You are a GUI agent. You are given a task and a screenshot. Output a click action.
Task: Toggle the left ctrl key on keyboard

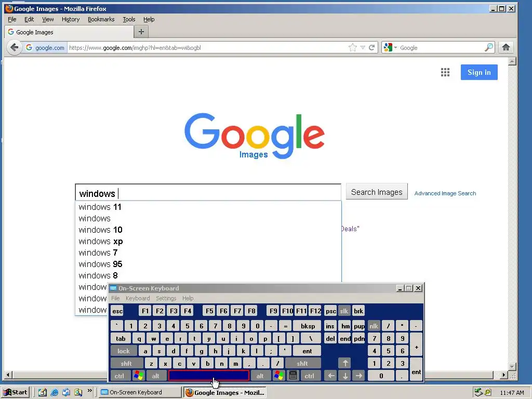[119, 376]
